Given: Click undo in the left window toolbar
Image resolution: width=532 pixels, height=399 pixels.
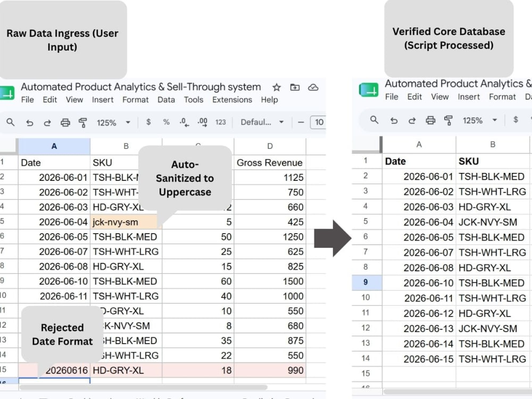Looking at the screenshot, I should [29, 122].
